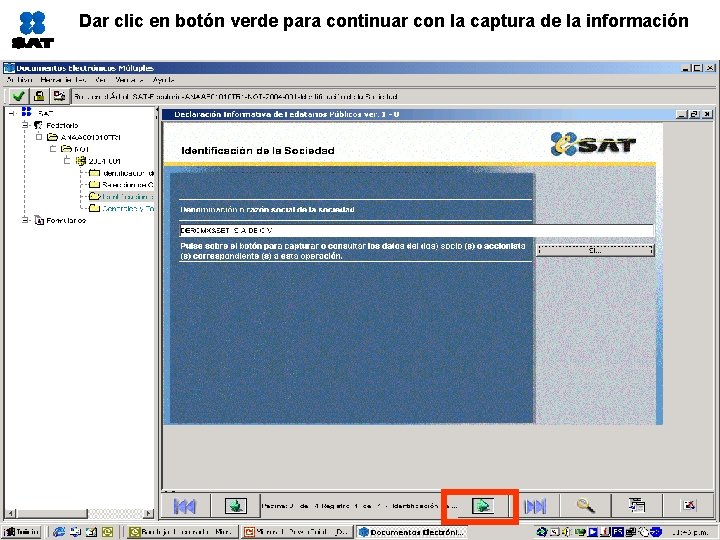This screenshot has width=720, height=540.
Task: Select first Identificación folder under 2004-001
Action: point(122,173)
